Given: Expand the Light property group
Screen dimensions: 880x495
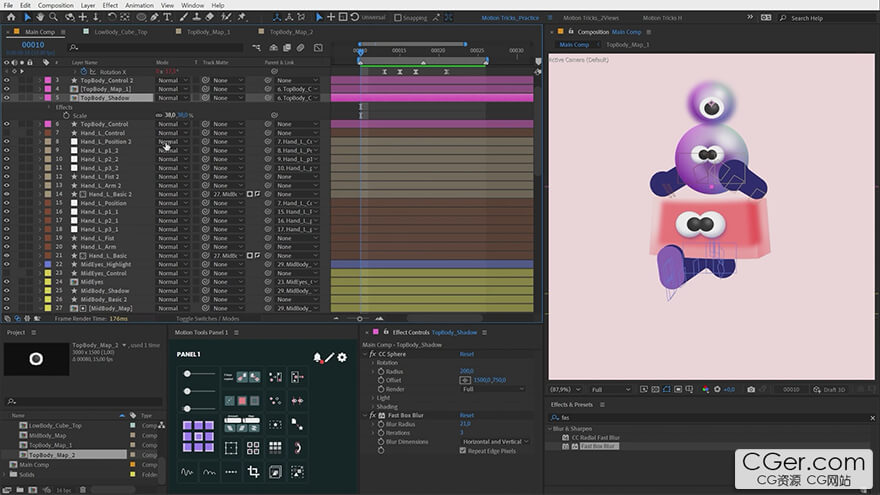Looking at the screenshot, I should [x=373, y=398].
